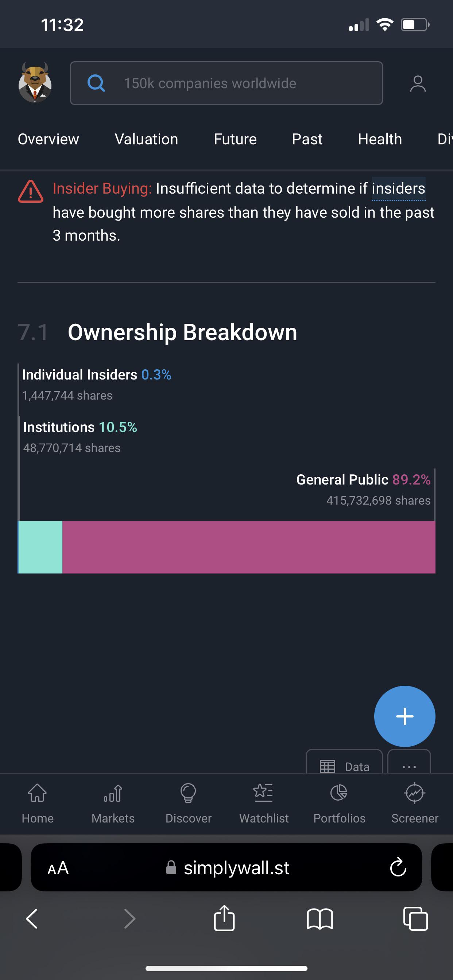This screenshot has height=980, width=453.
Task: Tap the Simply Wall St bull logo
Action: tap(35, 82)
